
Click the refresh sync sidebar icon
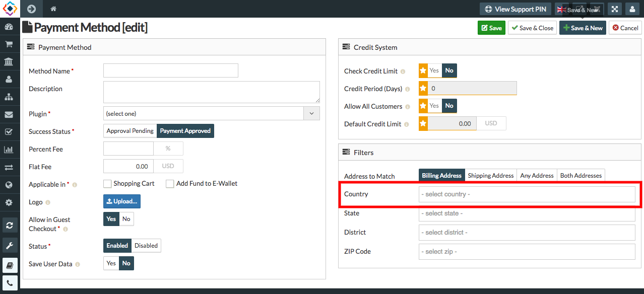[10, 225]
